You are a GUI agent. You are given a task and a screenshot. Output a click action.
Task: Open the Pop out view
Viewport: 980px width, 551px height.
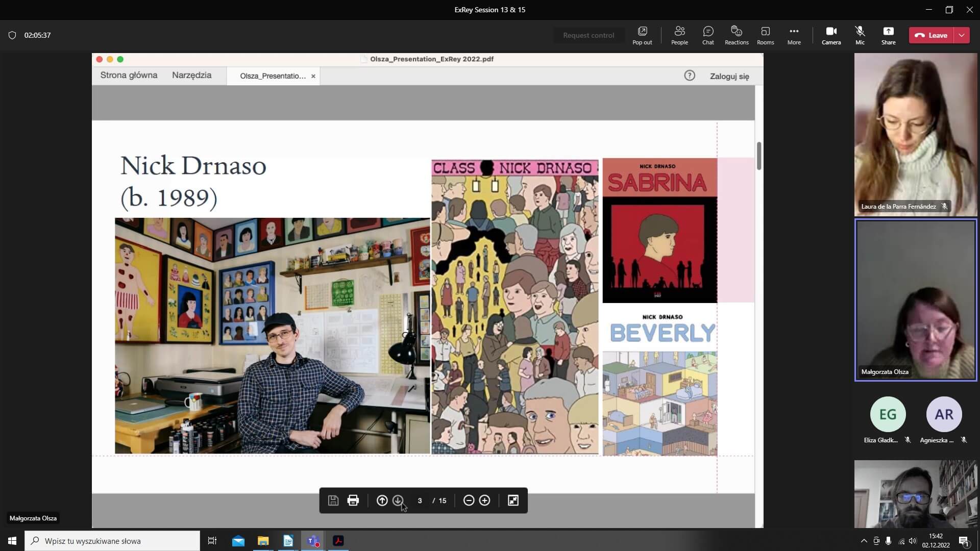tap(642, 35)
